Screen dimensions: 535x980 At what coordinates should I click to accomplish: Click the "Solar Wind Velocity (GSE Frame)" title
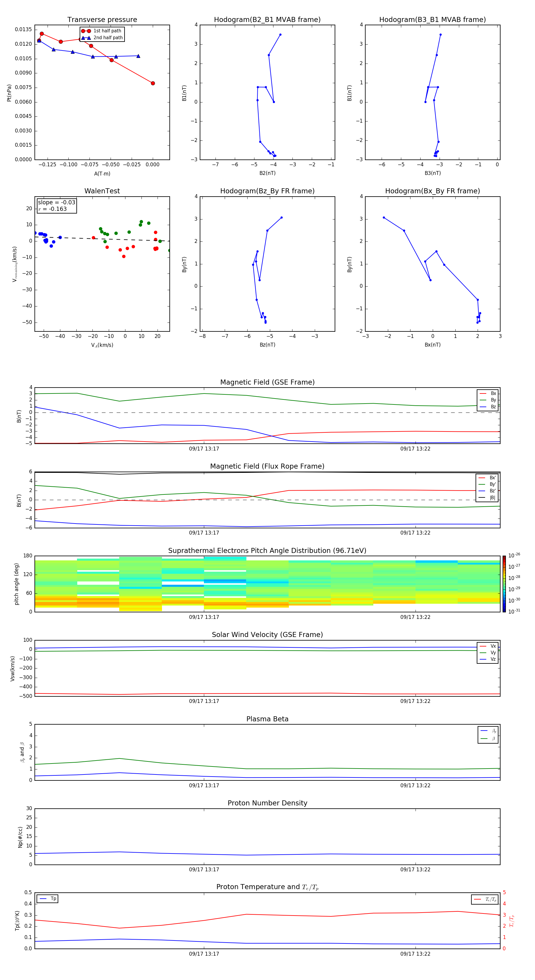coord(267,635)
